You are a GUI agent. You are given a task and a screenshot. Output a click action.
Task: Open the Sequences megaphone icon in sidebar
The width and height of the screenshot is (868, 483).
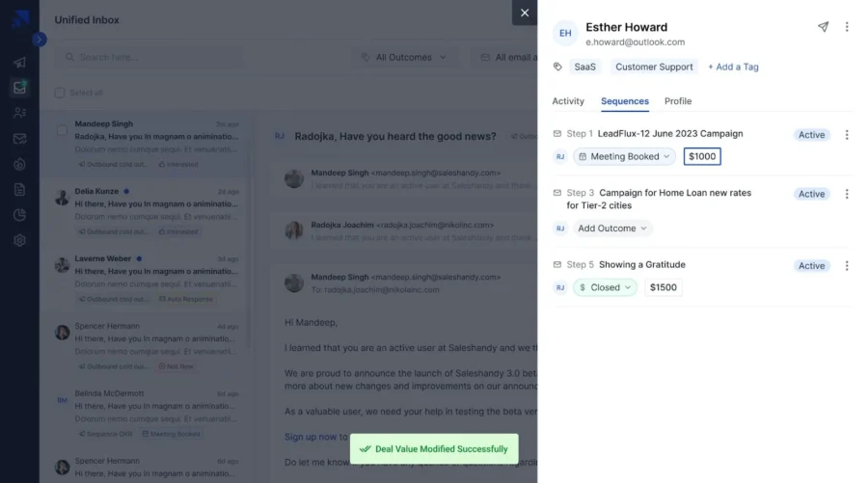click(19, 62)
